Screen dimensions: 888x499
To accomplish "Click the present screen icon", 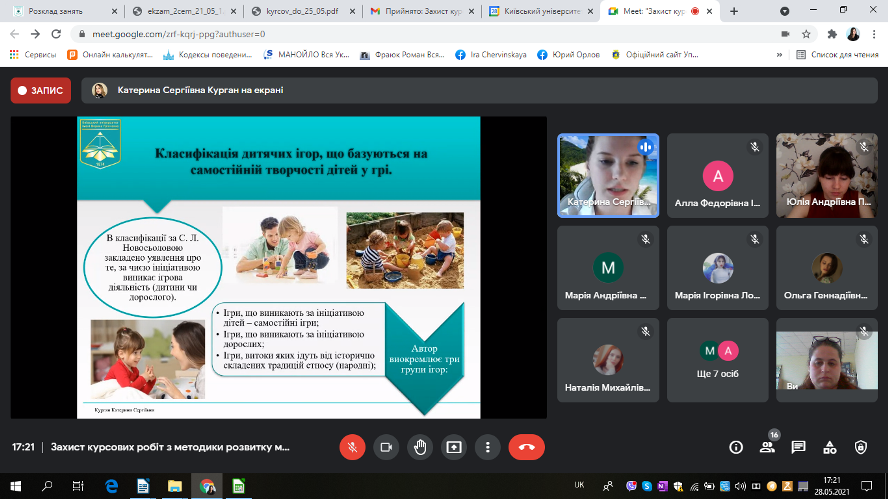I will (x=454, y=447).
